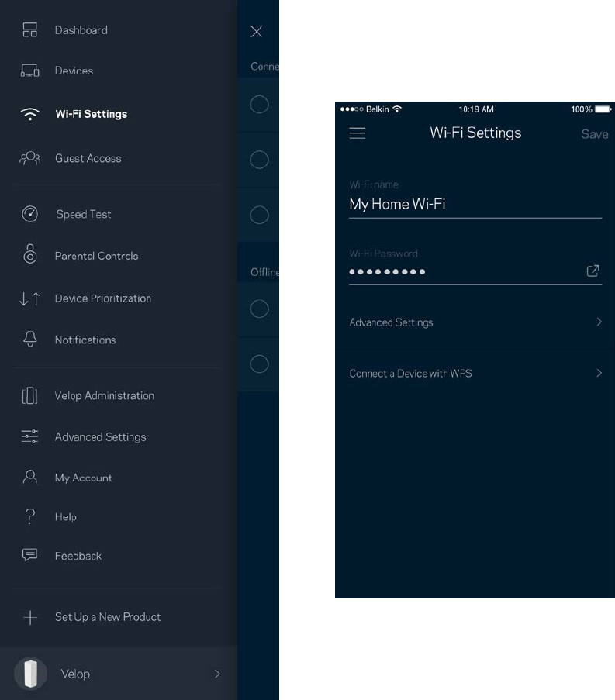This screenshot has width=615, height=700.
Task: Go to Dashboard menu item
Action: click(x=81, y=30)
